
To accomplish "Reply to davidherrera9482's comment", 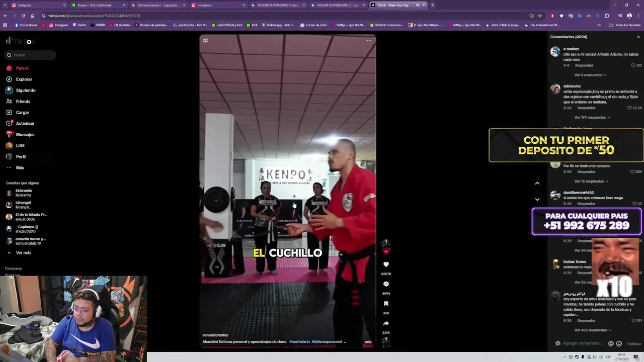I will pos(586,204).
